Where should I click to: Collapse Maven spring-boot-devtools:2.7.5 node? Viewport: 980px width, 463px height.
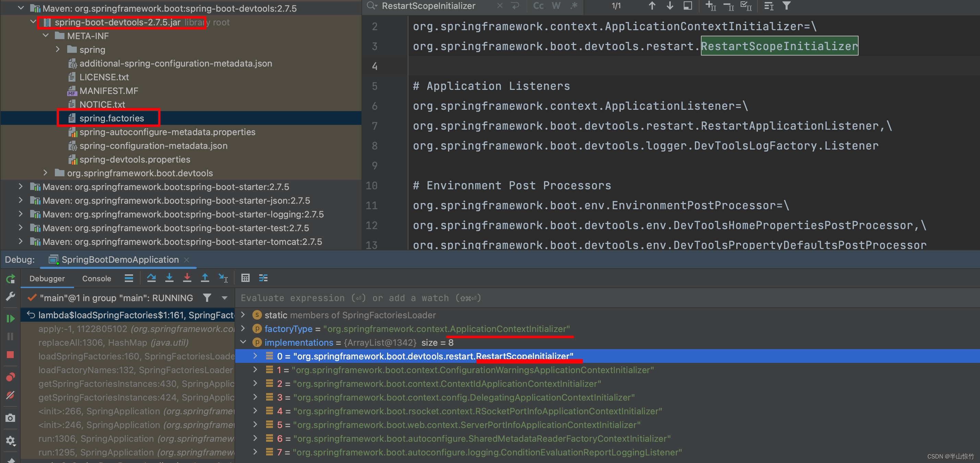[21, 8]
